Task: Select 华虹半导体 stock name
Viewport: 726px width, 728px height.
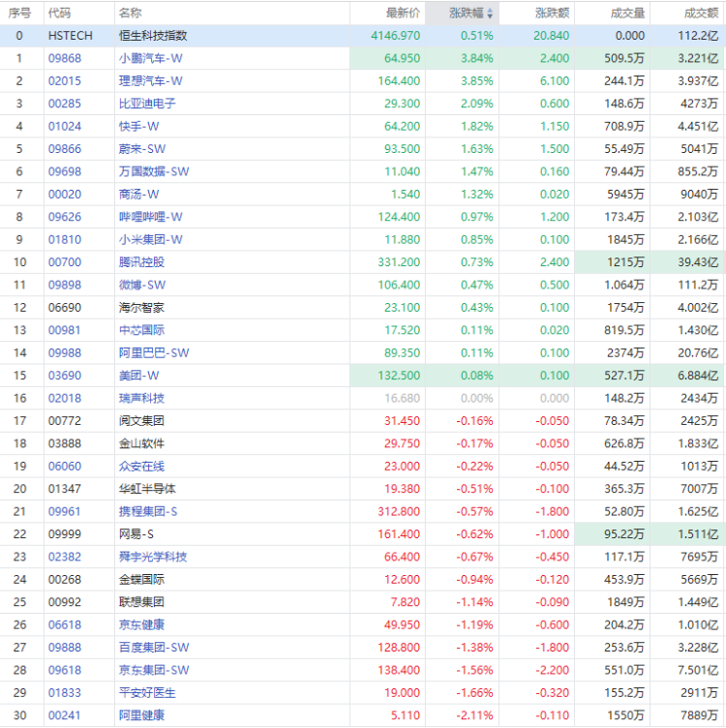Action: (147, 489)
